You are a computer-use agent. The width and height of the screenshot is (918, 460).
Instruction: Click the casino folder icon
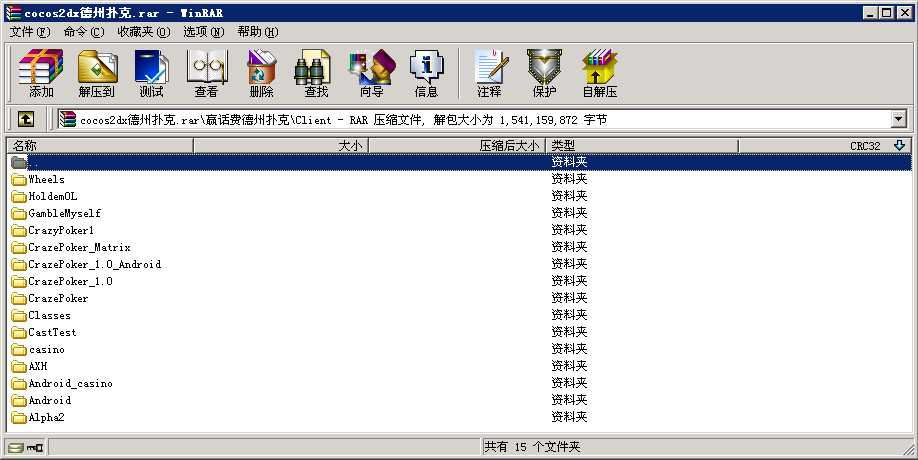pyautogui.click(x=19, y=349)
